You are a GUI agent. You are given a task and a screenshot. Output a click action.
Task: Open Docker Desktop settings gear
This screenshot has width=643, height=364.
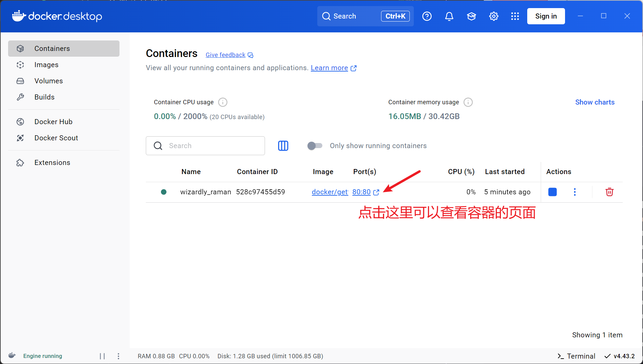[x=493, y=16]
